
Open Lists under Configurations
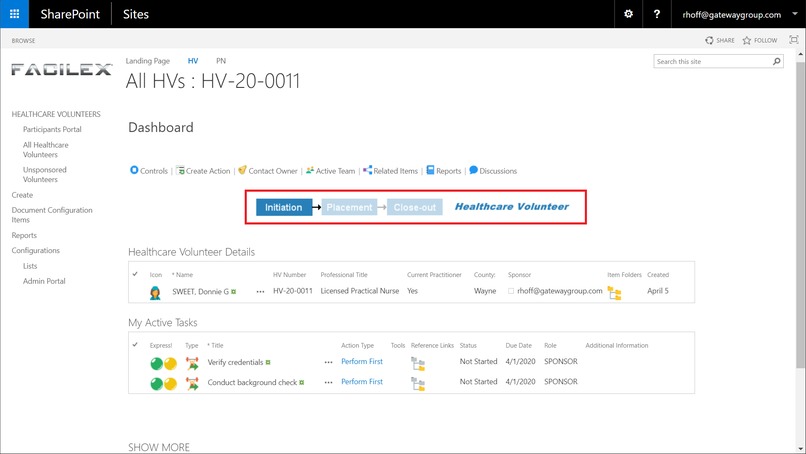point(30,266)
